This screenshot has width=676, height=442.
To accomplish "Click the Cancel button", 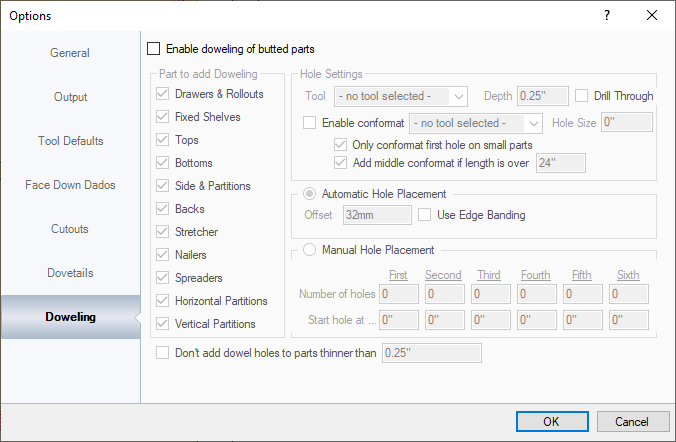I will coord(631,421).
